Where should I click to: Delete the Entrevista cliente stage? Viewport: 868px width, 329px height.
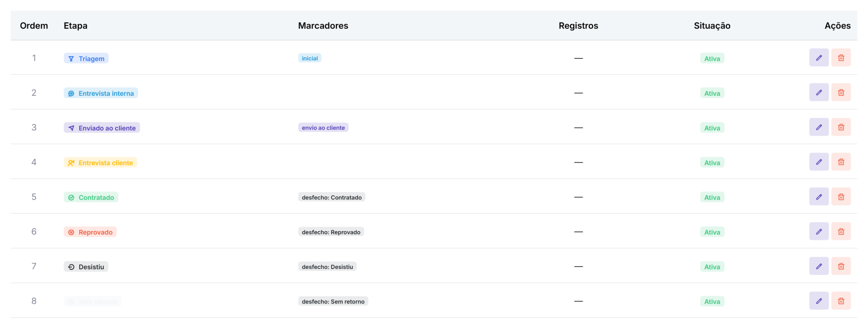[x=841, y=162]
